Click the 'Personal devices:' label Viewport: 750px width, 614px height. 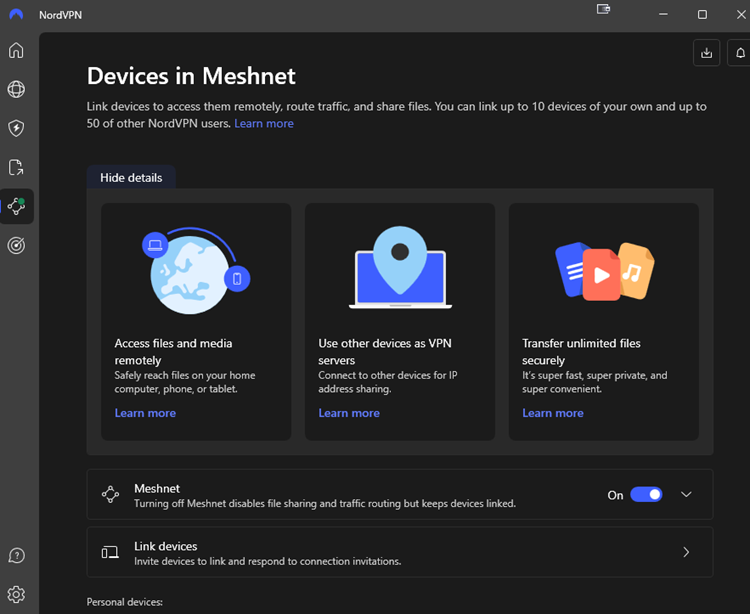tap(125, 602)
